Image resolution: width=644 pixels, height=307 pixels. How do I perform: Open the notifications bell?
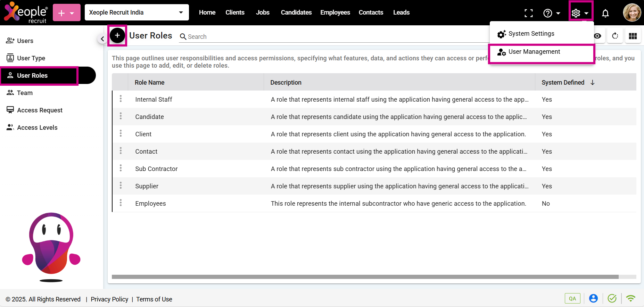click(x=605, y=13)
